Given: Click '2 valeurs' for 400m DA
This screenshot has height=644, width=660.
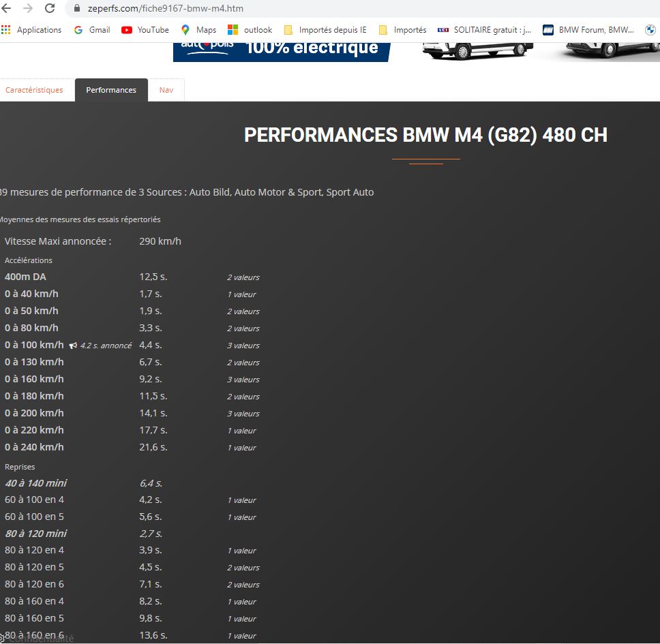Looking at the screenshot, I should click(x=243, y=277).
